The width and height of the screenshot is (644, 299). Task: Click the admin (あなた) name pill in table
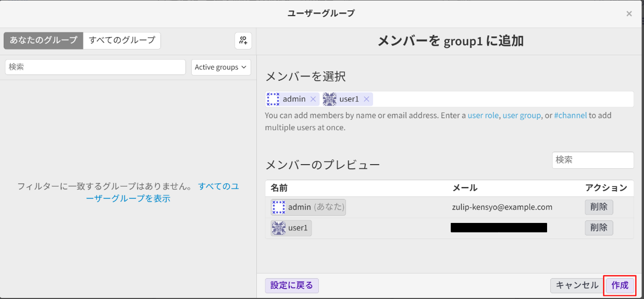point(308,207)
